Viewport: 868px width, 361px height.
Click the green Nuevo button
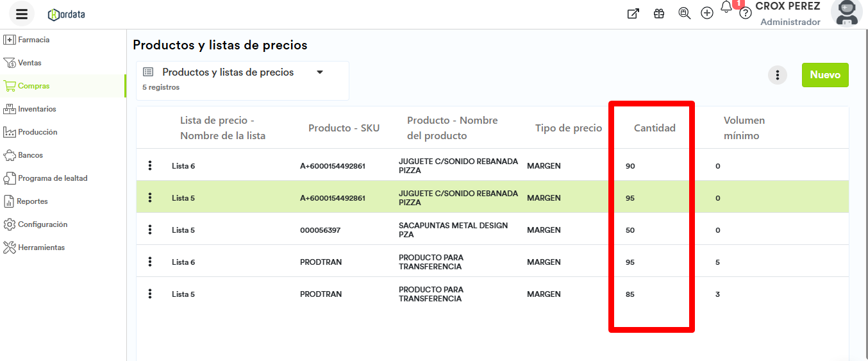click(x=825, y=75)
